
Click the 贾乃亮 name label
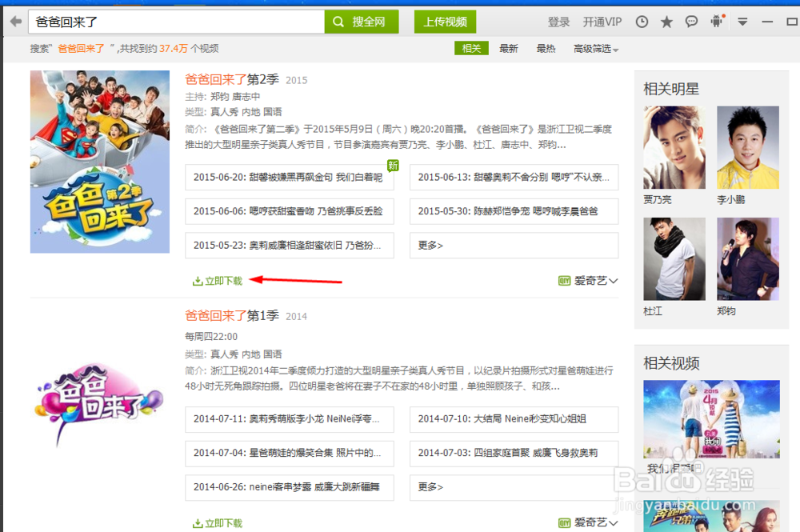pos(658,200)
